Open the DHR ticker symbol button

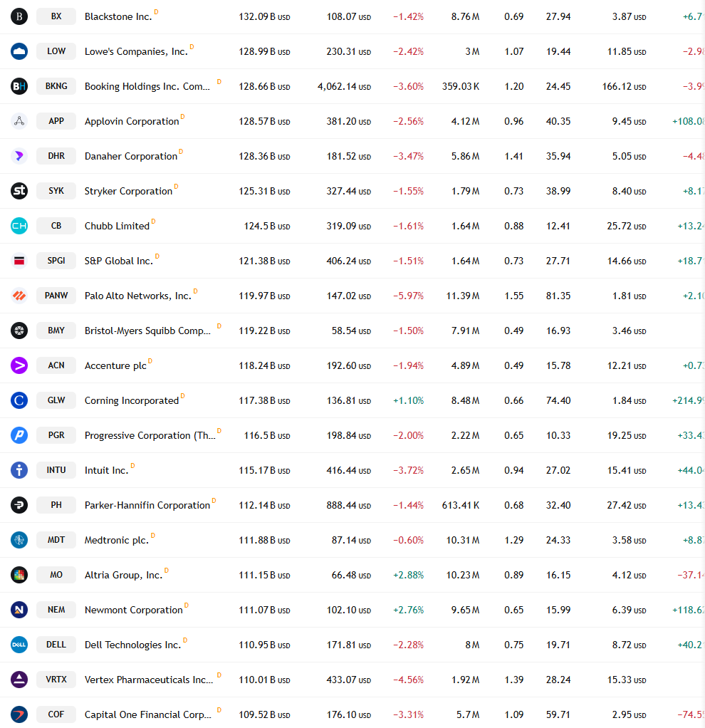(x=56, y=155)
